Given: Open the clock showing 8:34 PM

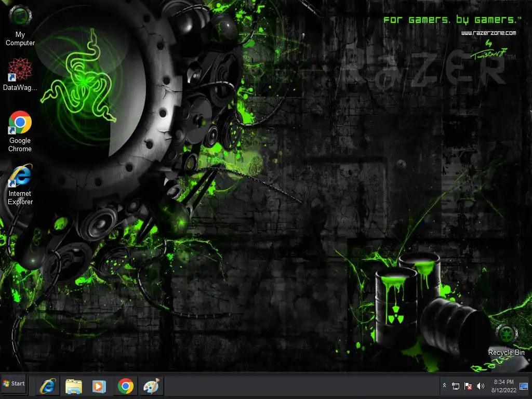Looking at the screenshot, I should (504, 386).
